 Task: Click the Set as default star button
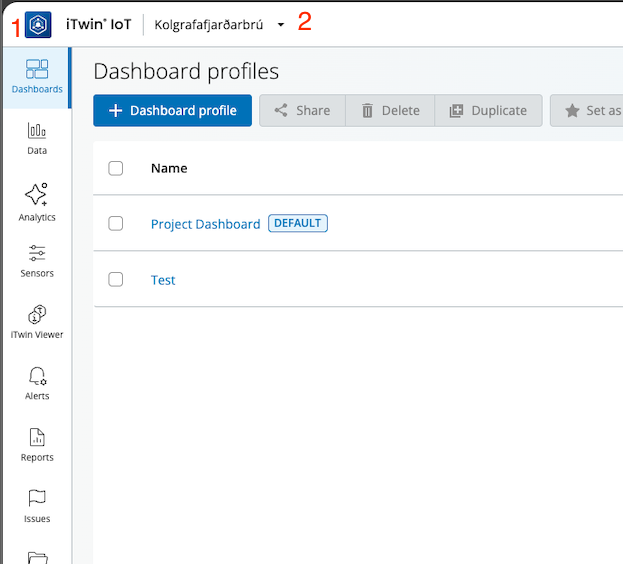[586, 110]
